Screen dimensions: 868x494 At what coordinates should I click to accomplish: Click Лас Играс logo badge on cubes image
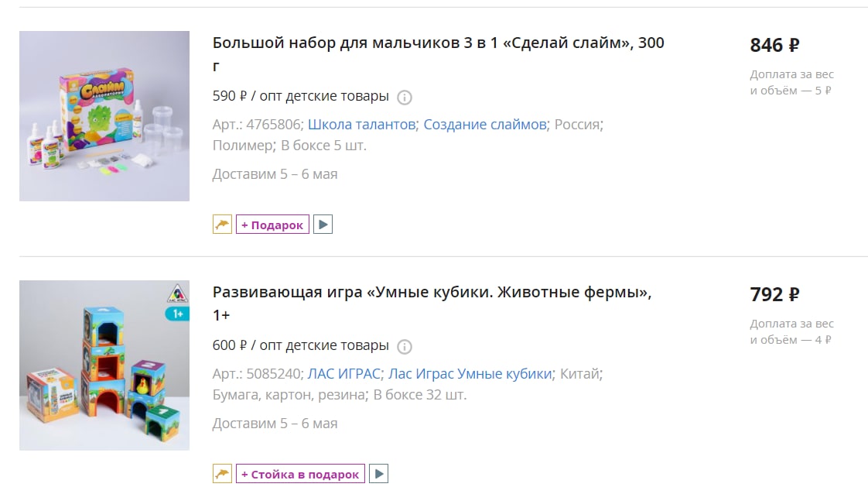click(x=177, y=293)
